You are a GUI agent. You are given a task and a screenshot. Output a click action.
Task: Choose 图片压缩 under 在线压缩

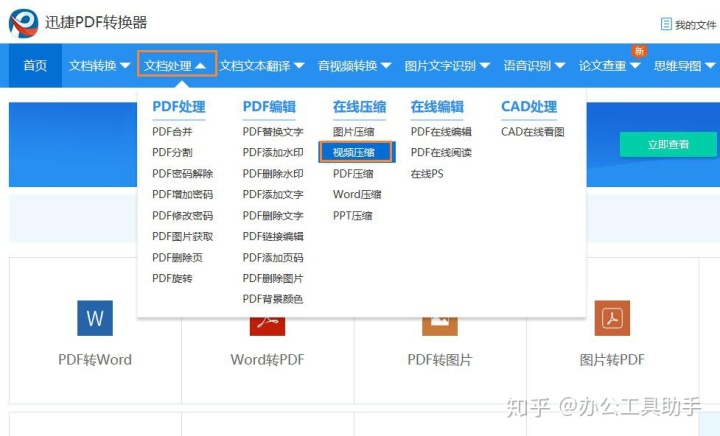click(x=354, y=132)
